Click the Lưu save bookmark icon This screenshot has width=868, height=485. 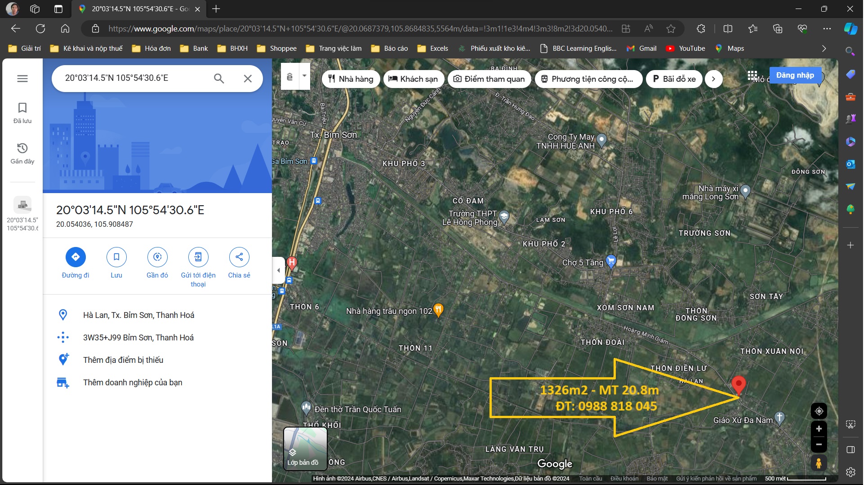pyautogui.click(x=116, y=257)
